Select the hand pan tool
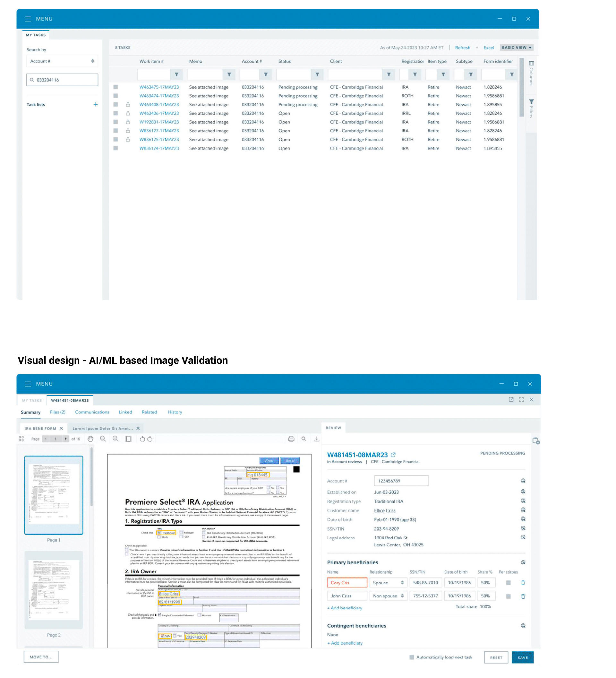This screenshot has width=616, height=678. pos(90,439)
